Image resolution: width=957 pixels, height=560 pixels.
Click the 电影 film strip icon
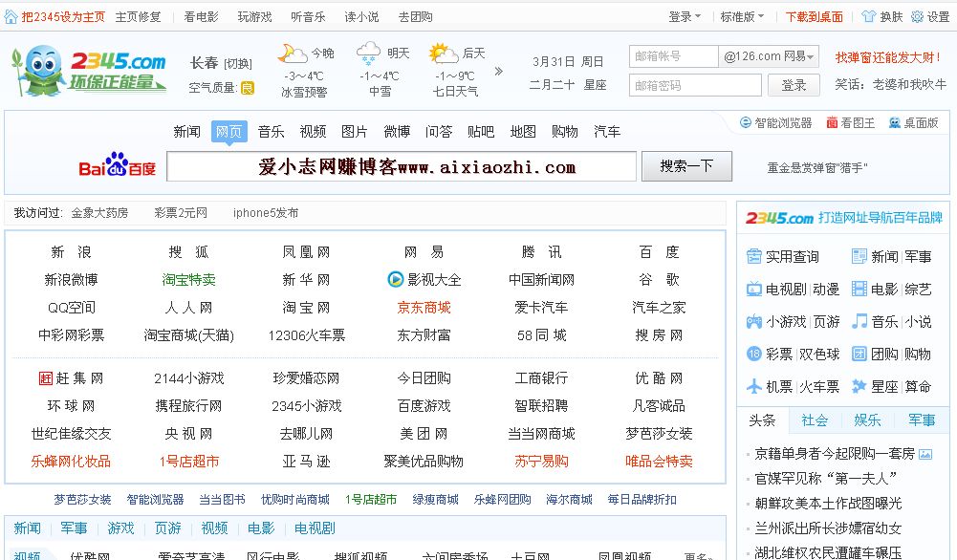[859, 289]
